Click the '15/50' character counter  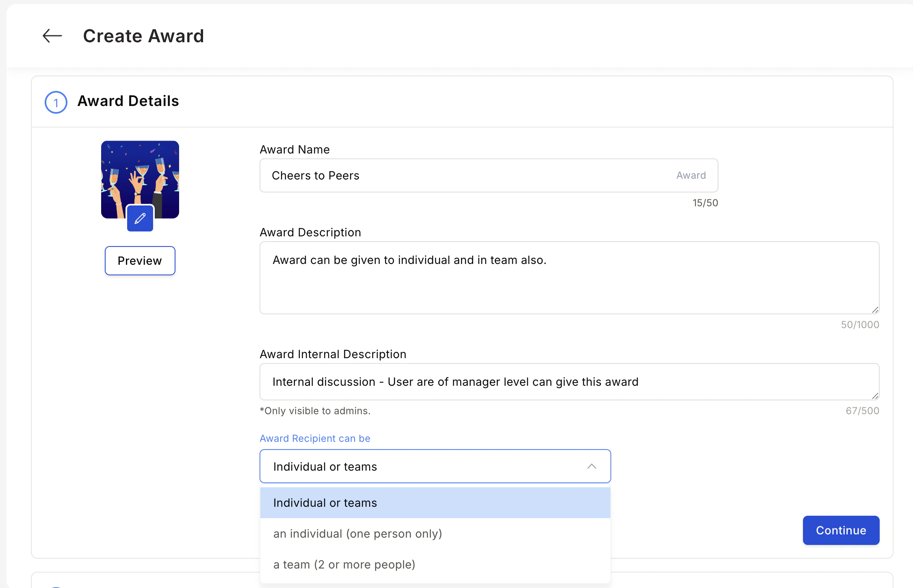(705, 203)
